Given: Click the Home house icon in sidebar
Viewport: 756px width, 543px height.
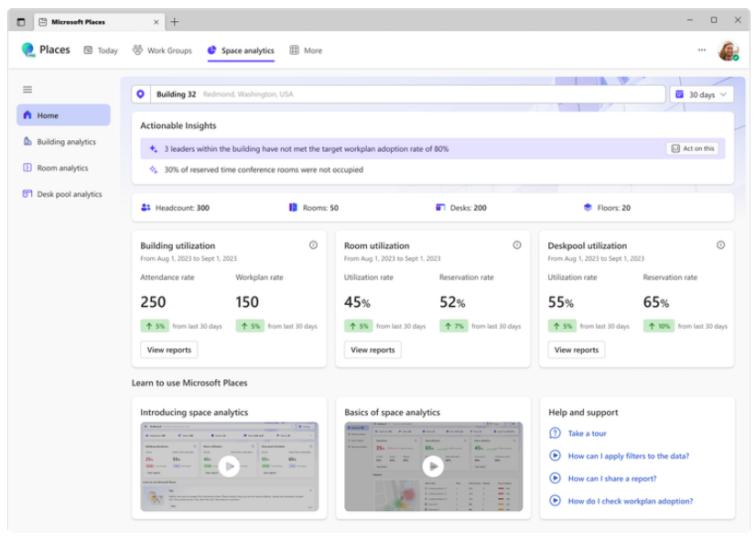Looking at the screenshot, I should pyautogui.click(x=27, y=114).
